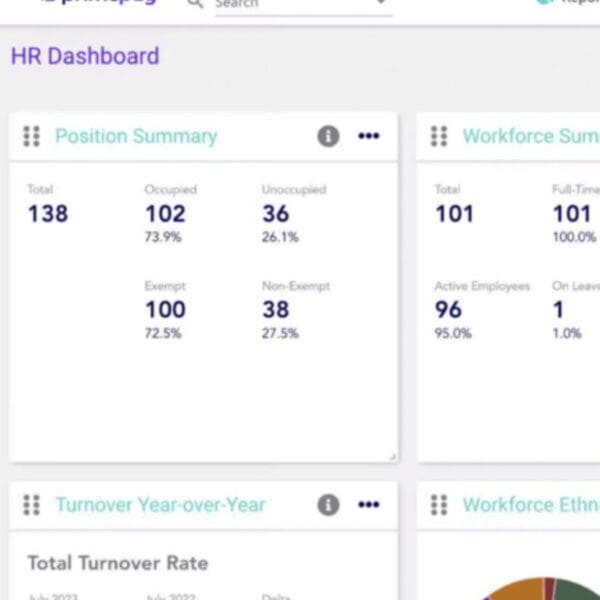Select active employees value 96

point(448,309)
